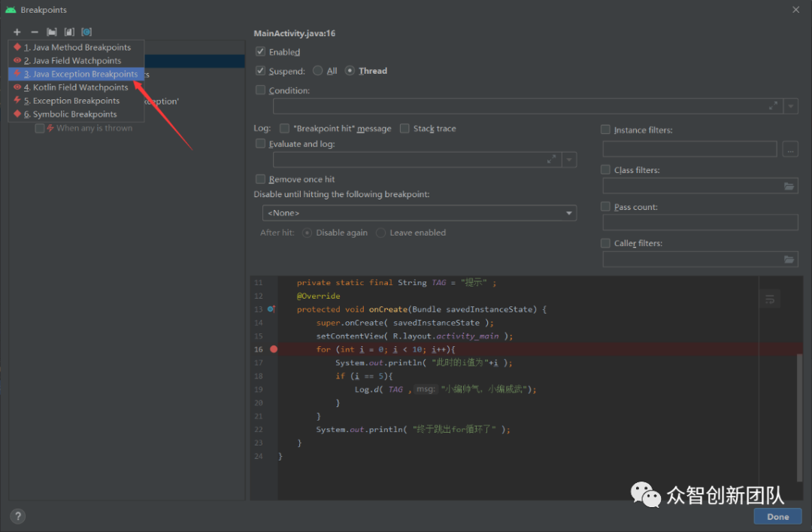Toggle 'When any is thrown' checkbox
812x532 pixels.
[x=39, y=128]
